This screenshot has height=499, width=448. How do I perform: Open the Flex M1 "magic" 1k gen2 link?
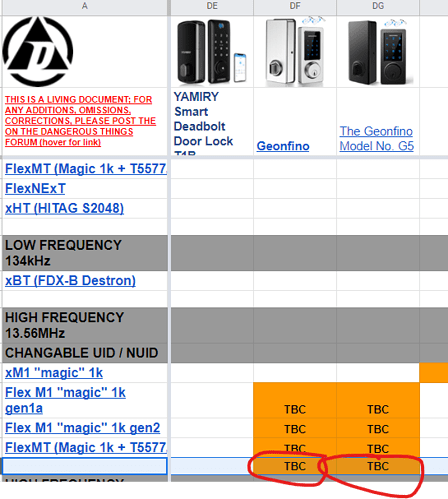[x=82, y=428]
